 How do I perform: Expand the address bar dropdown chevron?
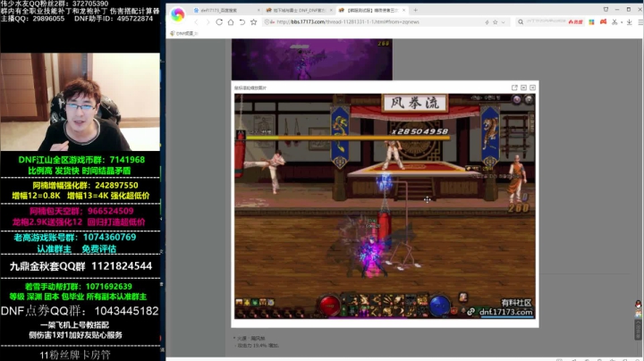(503, 22)
